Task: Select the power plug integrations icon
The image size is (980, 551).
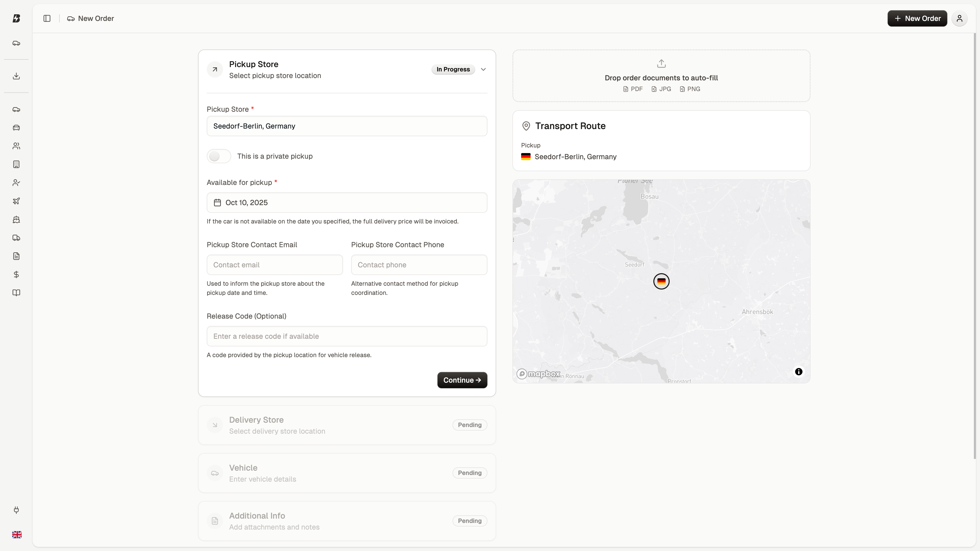Action: click(16, 510)
